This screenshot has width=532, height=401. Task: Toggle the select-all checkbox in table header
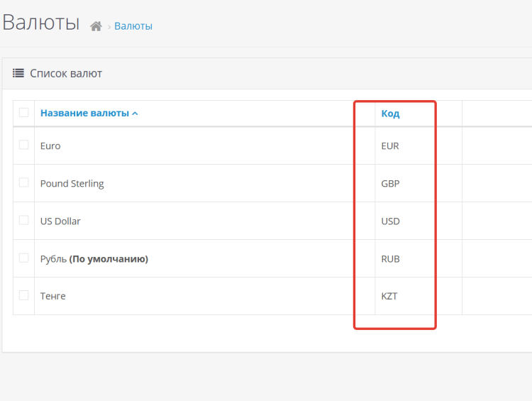[x=24, y=112]
